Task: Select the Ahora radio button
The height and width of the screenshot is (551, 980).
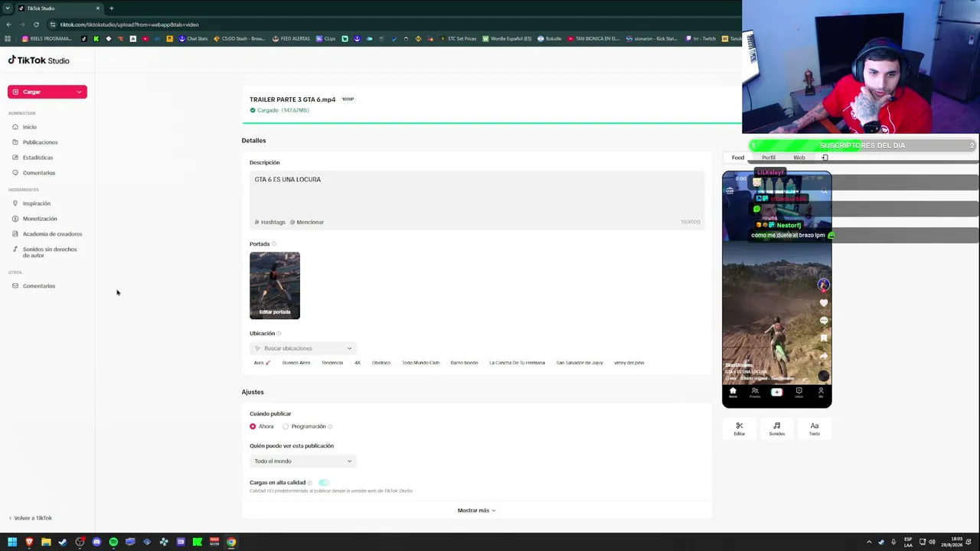Action: (x=253, y=426)
